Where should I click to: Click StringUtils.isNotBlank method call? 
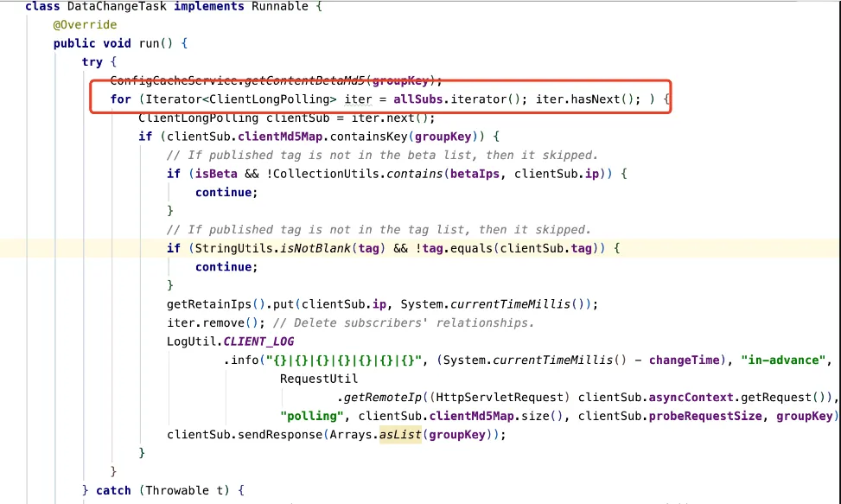pos(272,248)
